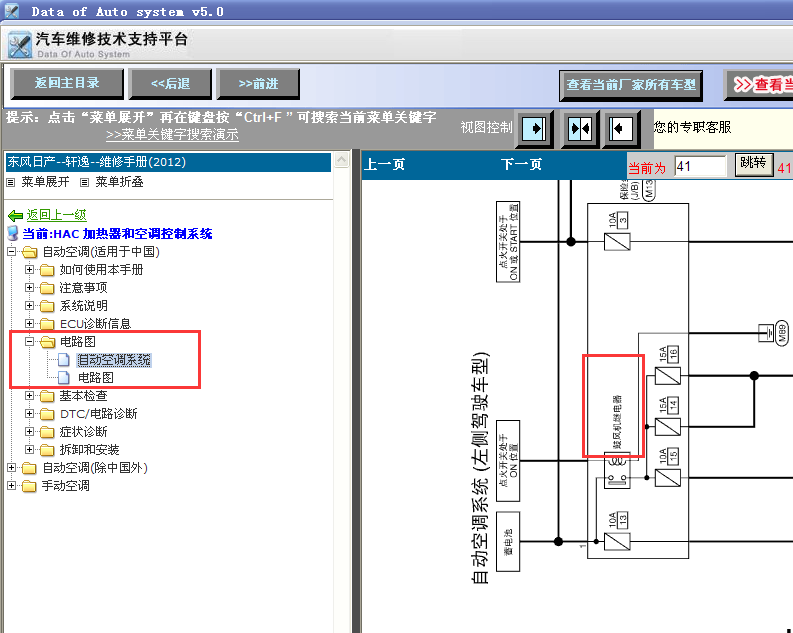Click the 自动空调(除中国外) folder icon

[29, 468]
